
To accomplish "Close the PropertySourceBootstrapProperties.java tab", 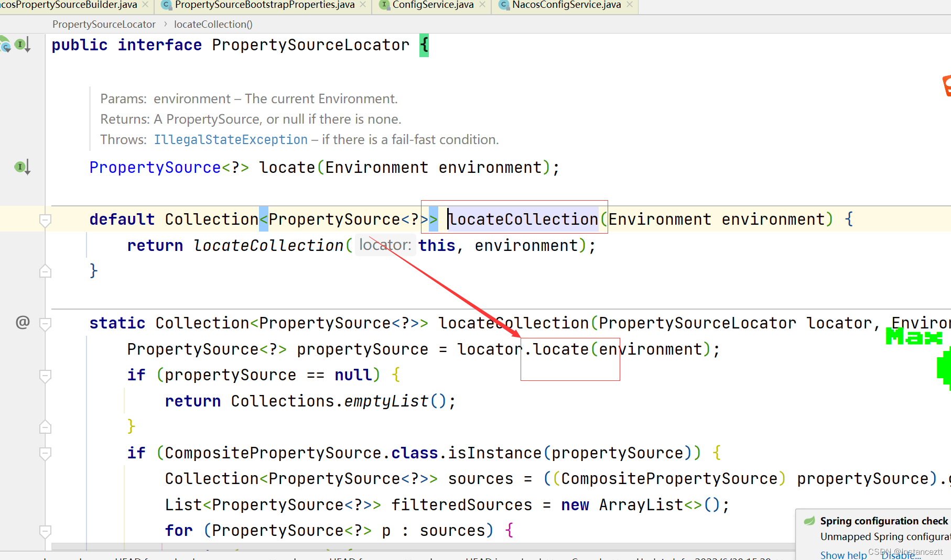I will pyautogui.click(x=363, y=5).
